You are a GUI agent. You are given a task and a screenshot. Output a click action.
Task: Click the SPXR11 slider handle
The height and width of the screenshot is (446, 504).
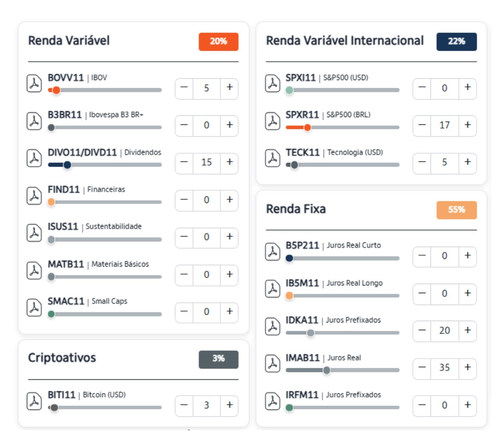[307, 128]
